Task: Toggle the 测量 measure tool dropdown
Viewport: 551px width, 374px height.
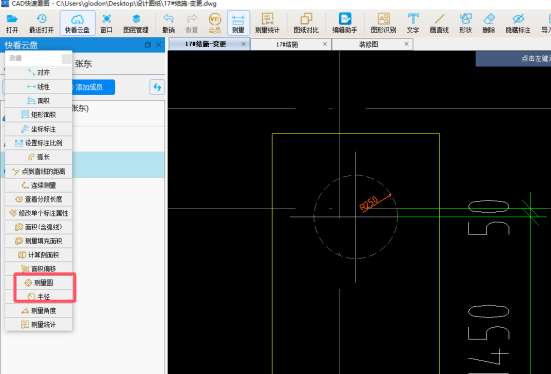Action: (238, 23)
